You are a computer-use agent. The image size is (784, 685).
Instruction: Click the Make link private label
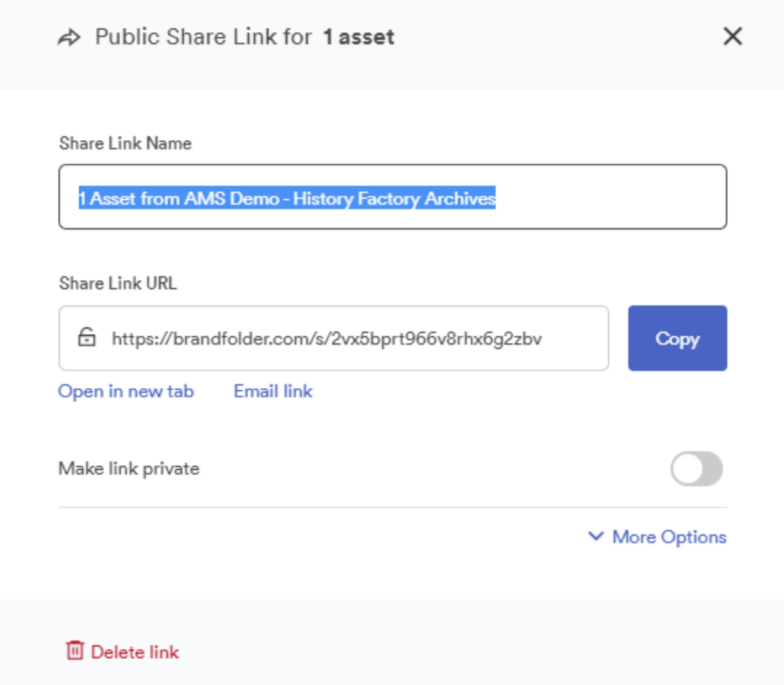click(129, 469)
